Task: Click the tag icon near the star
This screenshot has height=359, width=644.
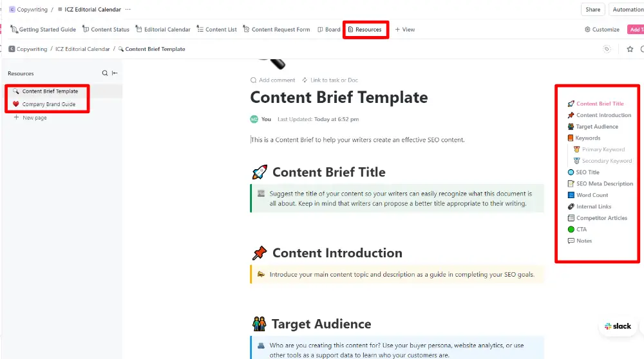Action: coord(607,49)
